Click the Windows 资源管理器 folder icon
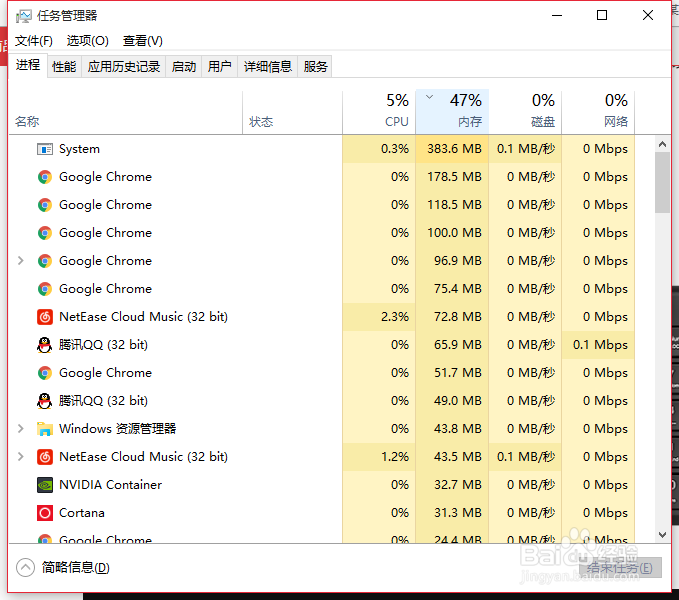679x600 pixels. click(x=44, y=429)
